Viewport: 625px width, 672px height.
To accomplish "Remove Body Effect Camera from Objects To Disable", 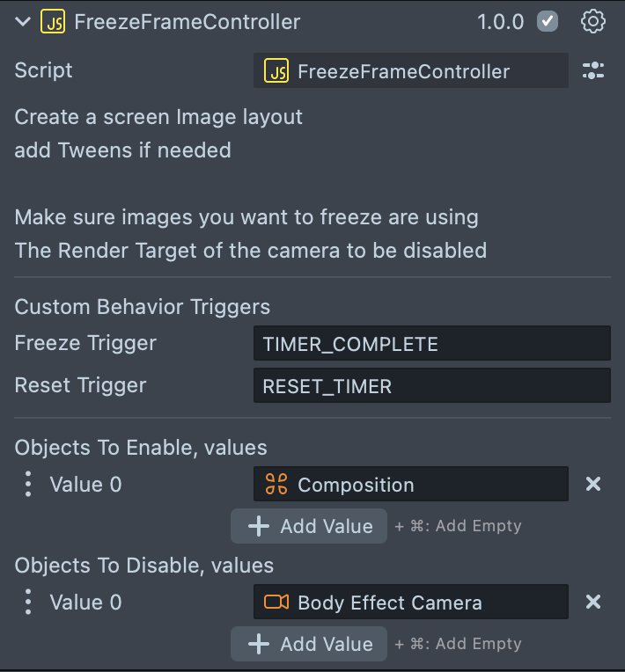I will tap(593, 602).
